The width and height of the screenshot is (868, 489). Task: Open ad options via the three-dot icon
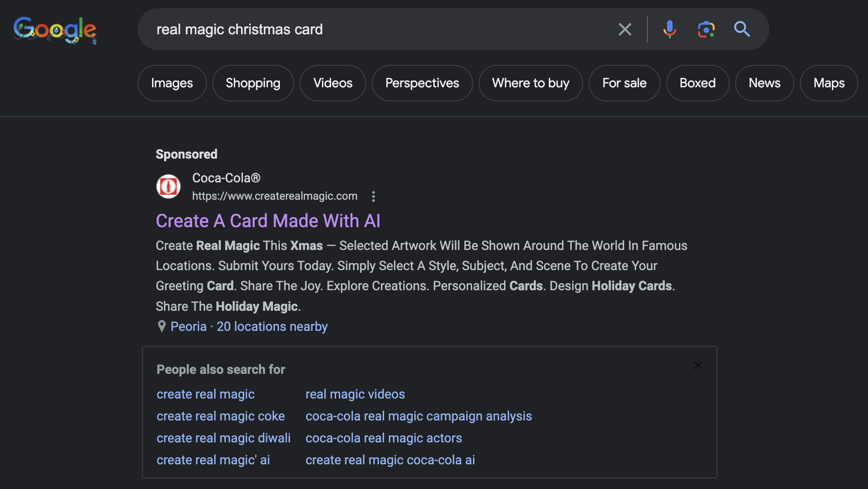374,196
